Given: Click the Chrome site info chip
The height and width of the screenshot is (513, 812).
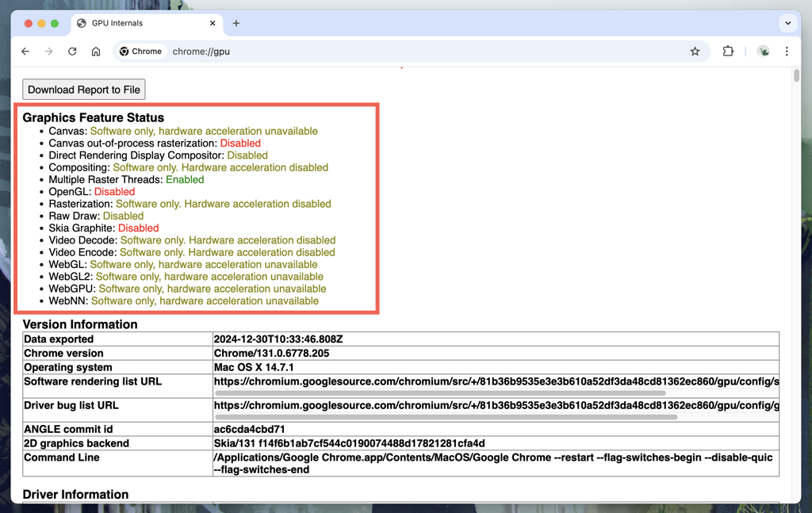Looking at the screenshot, I should click(140, 52).
